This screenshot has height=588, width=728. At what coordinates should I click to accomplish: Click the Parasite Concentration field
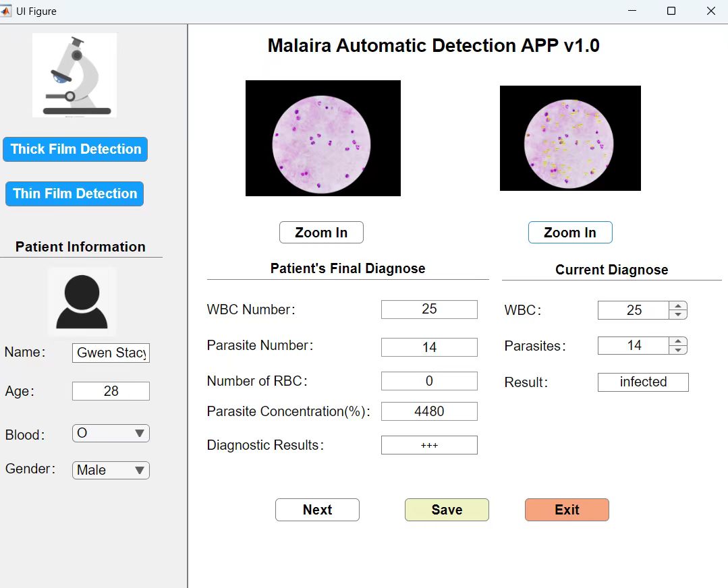(429, 411)
